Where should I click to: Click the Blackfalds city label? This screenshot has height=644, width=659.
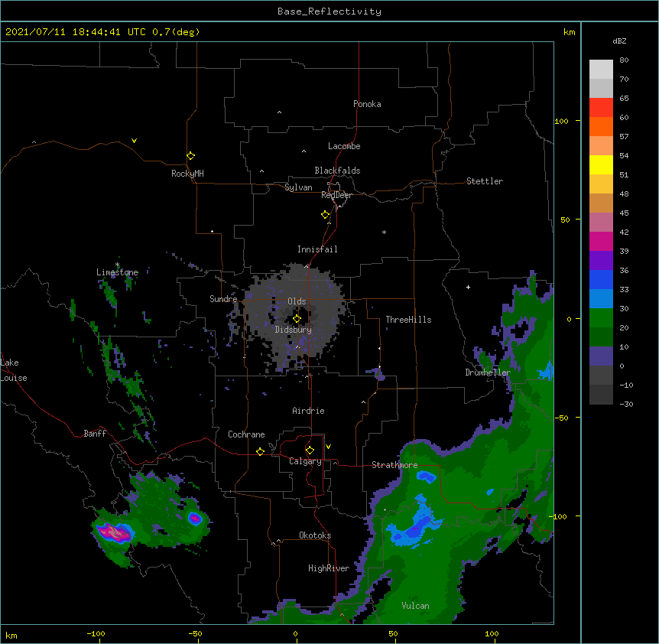pos(337,171)
